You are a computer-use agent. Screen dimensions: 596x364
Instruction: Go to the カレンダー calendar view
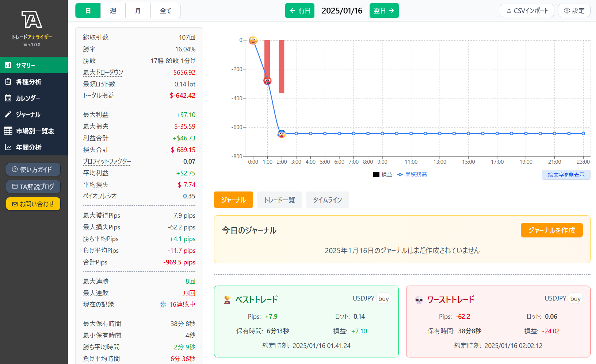coord(34,98)
